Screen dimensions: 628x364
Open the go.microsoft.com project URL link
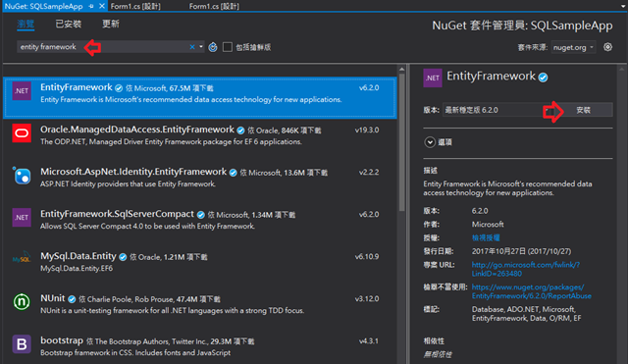(x=526, y=269)
